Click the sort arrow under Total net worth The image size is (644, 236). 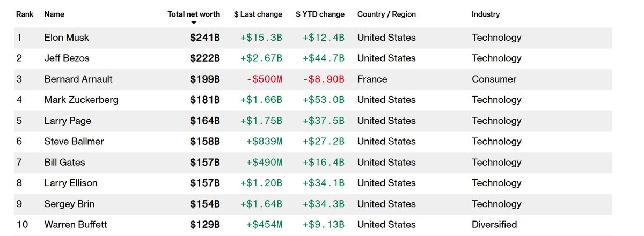[194, 23]
